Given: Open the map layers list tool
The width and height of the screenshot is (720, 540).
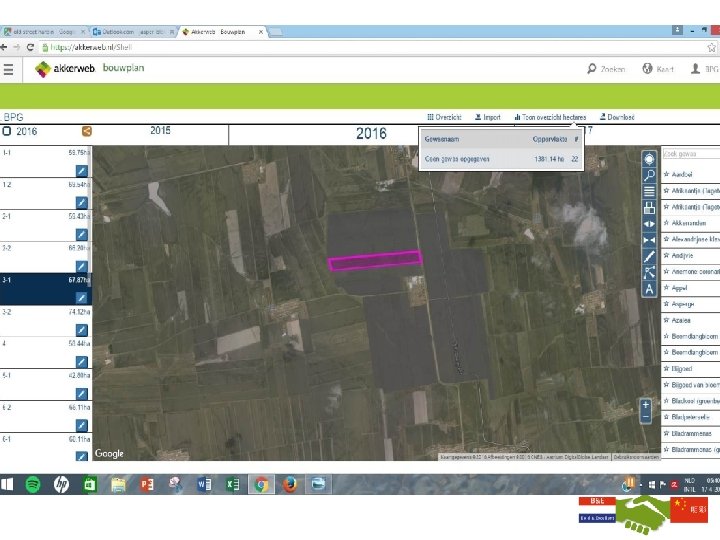Looking at the screenshot, I should tap(649, 191).
